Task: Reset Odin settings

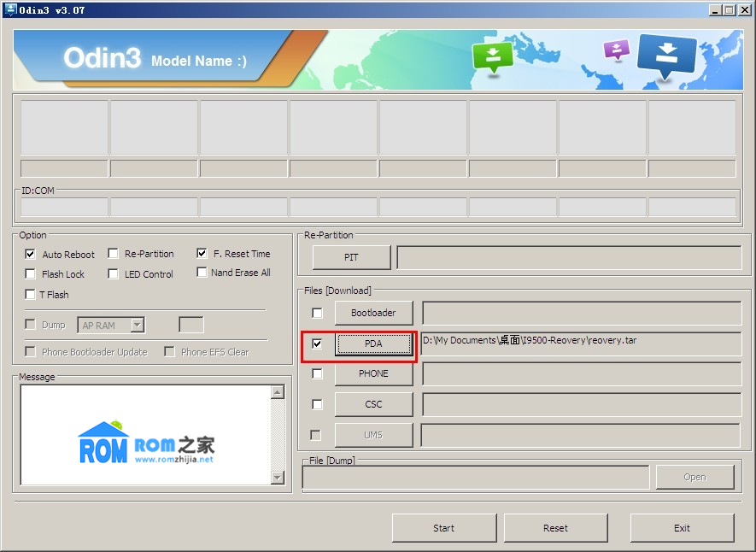Action: tap(555, 528)
